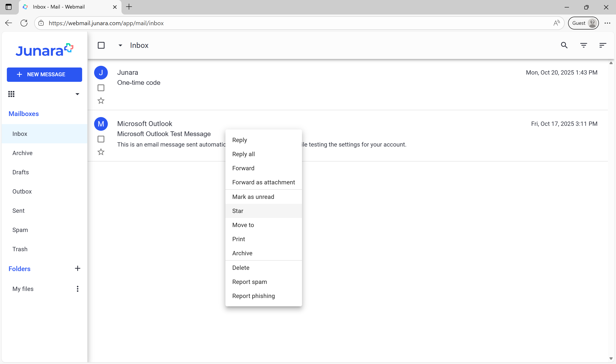The width and height of the screenshot is (616, 364).
Task: Click the apps grid icon in sidebar
Action: (x=11, y=94)
